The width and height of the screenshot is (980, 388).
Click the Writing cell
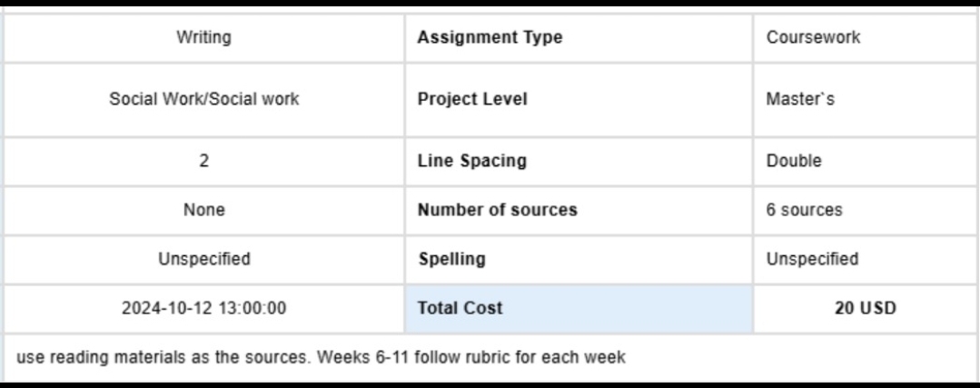tap(203, 37)
